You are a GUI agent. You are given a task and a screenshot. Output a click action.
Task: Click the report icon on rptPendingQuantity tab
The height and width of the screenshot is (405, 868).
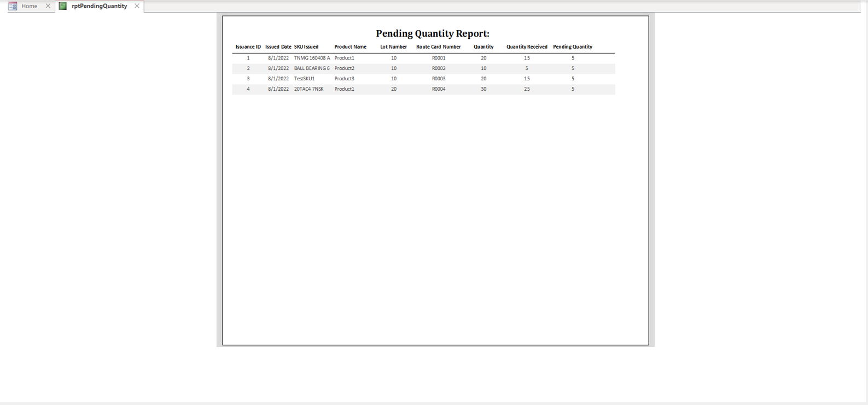(63, 6)
